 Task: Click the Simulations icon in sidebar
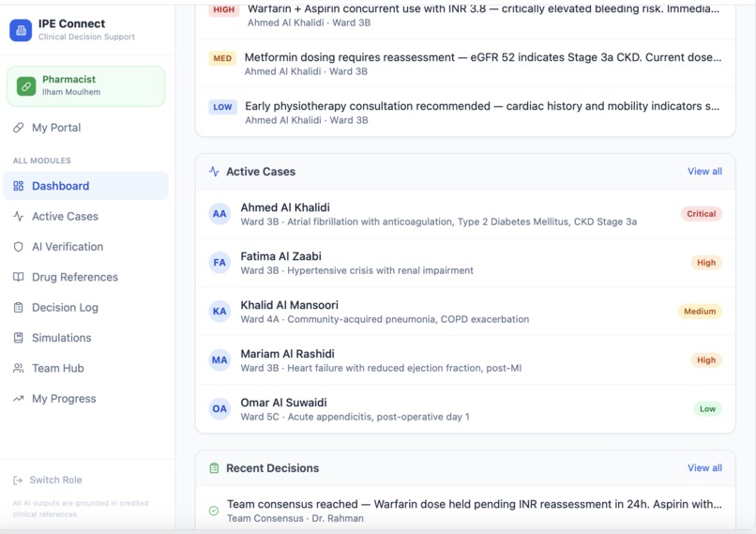pos(19,338)
